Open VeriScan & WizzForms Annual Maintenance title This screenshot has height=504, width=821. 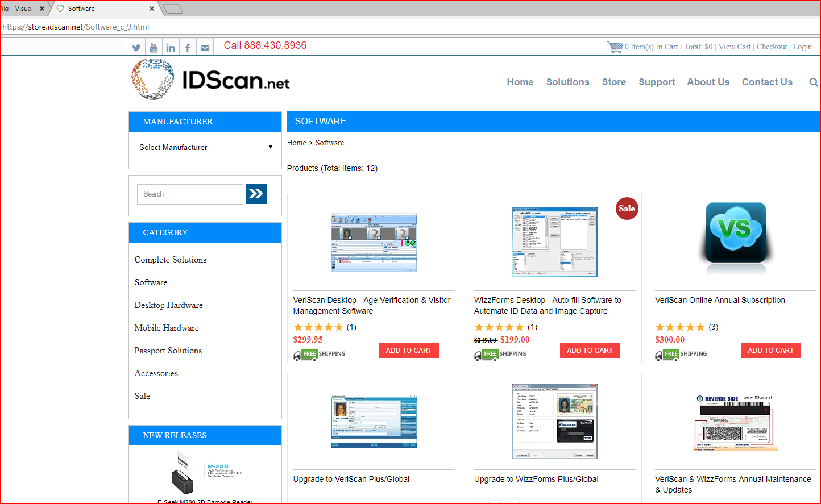point(733,485)
